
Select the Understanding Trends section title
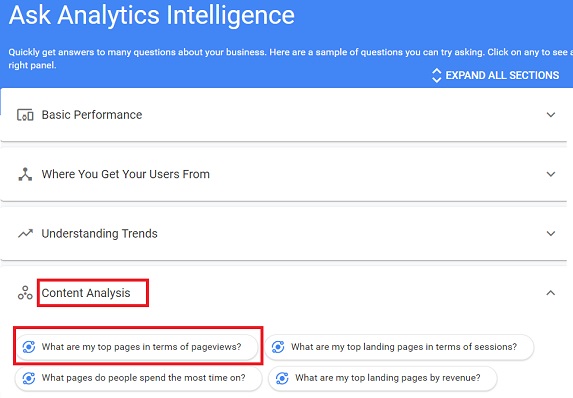[x=99, y=234]
